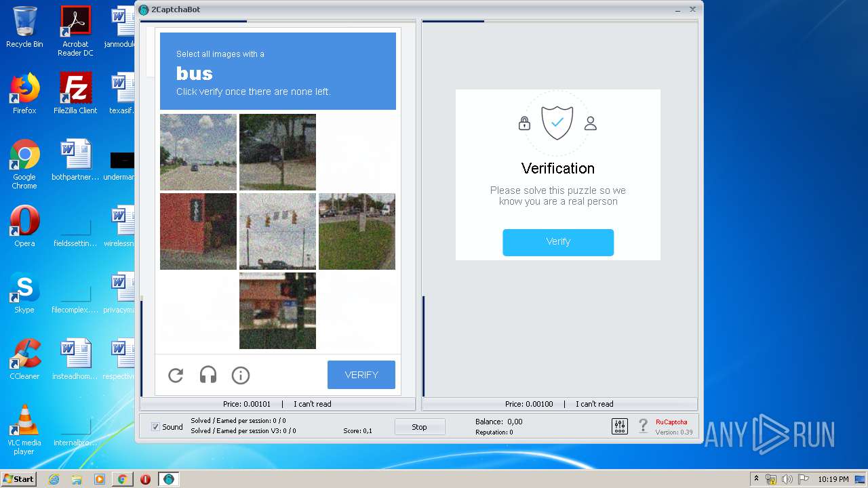868x488 pixels.
Task: Click the Chrome icon in the taskbar
Action: coord(122,479)
